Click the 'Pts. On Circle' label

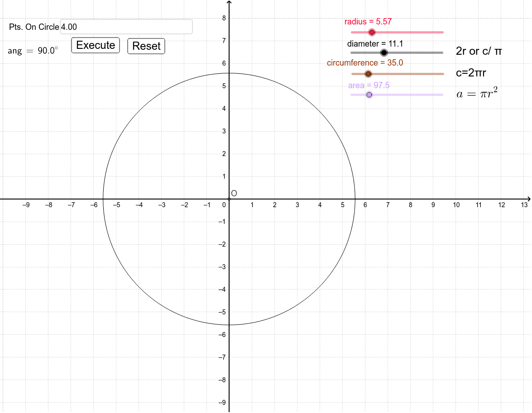click(34, 27)
